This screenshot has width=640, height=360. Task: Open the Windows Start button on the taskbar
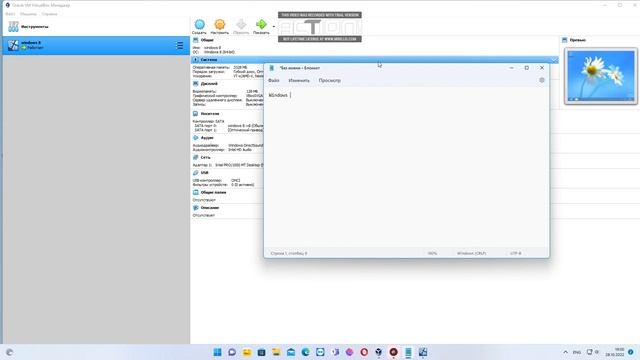pyautogui.click(x=218, y=352)
